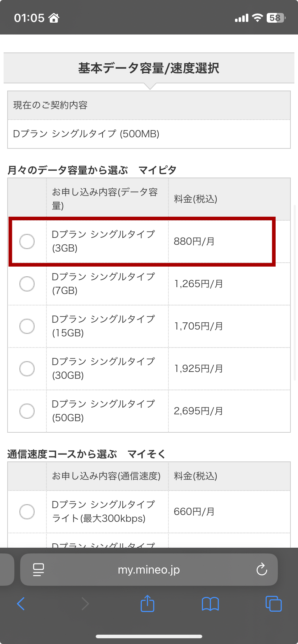Choose the 15GB plan radio button

[27, 326]
